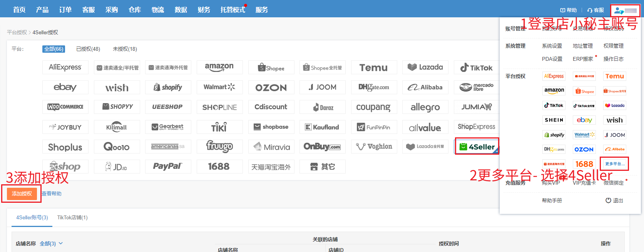Pick the JUMIA platform tile
This screenshot has width=644, height=252.
coord(477,107)
